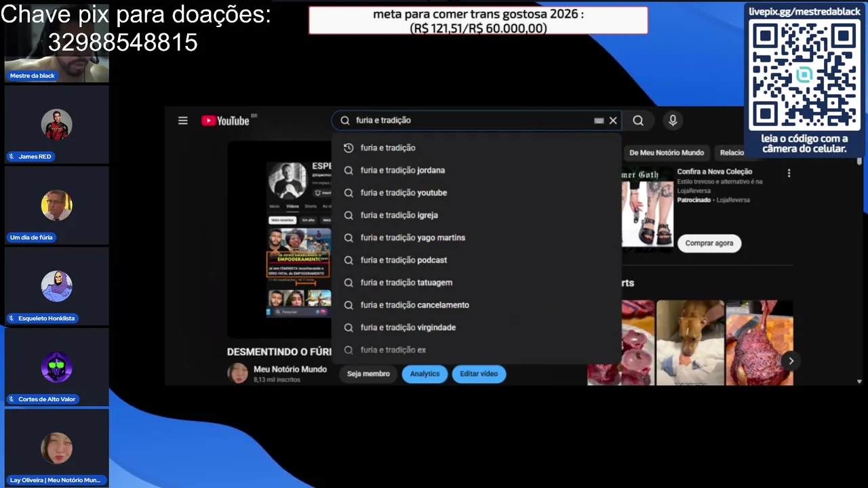Click the 'Patrocinado · LojaReversa' label

tap(713, 200)
